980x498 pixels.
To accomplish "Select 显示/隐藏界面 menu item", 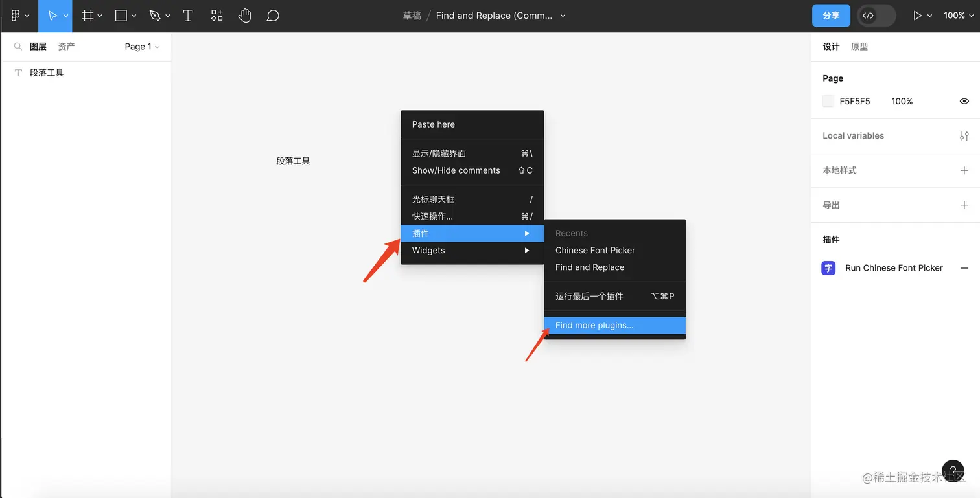I will click(x=472, y=153).
